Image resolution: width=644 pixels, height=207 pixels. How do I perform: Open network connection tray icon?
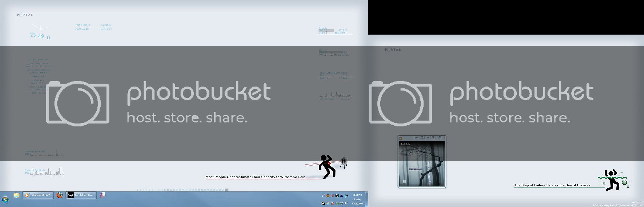point(342,203)
